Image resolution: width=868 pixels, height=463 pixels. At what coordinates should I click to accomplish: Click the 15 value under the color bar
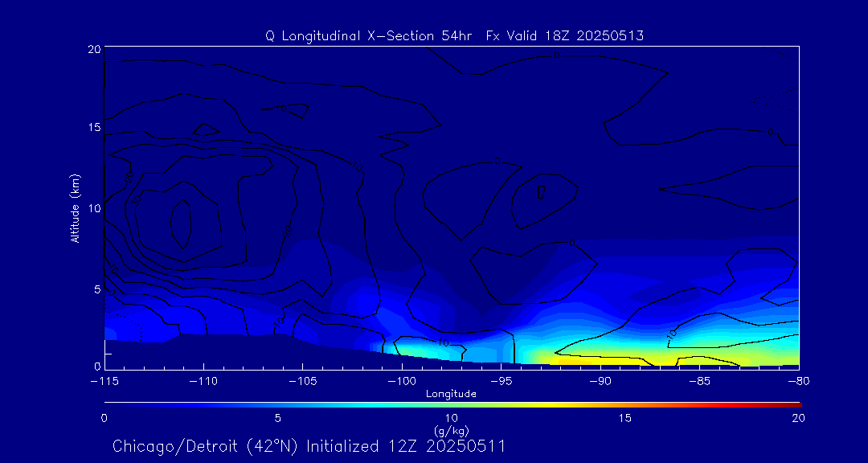tap(625, 418)
